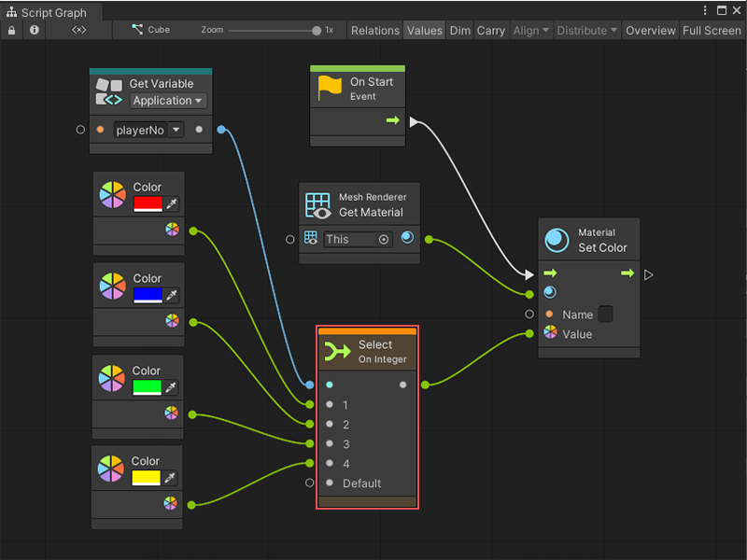Image resolution: width=747 pixels, height=560 pixels.
Task: Click the Select On Integer node icon
Action: [338, 348]
